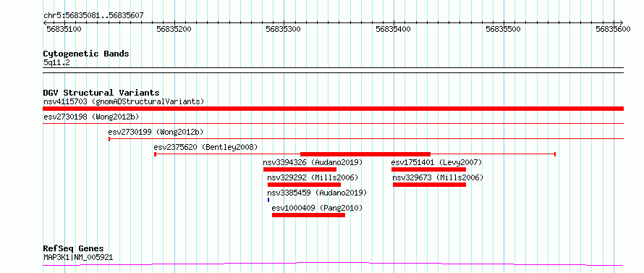Click the nsv4115703 gnomAD variant bar
644x273 pixels.
coord(333,109)
